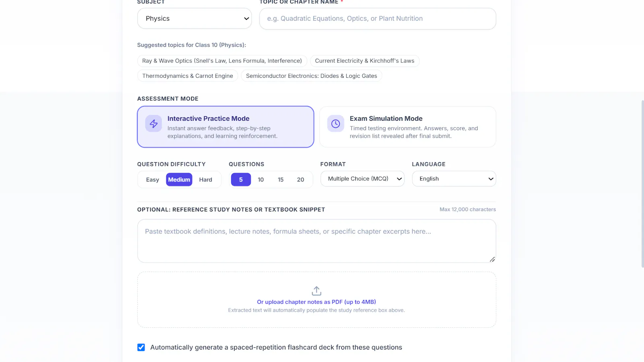Open the Physics subject dropdown

[194, 19]
